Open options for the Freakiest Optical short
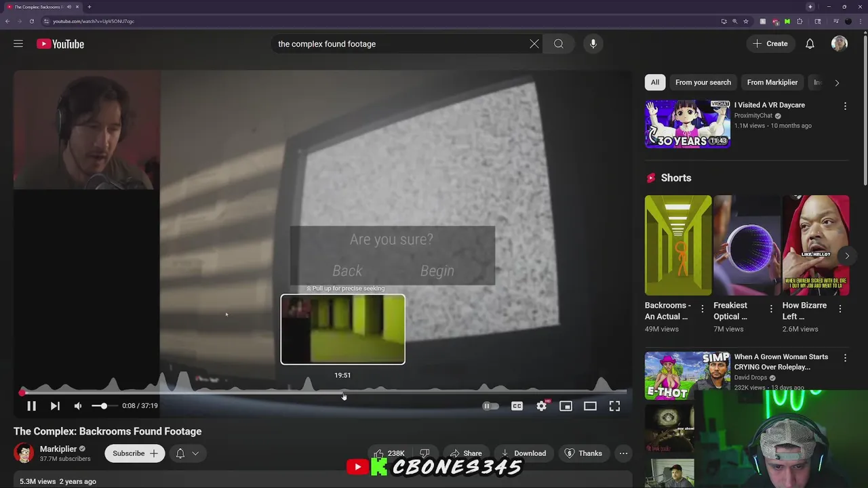Viewport: 868px width, 488px height. tap(771, 309)
